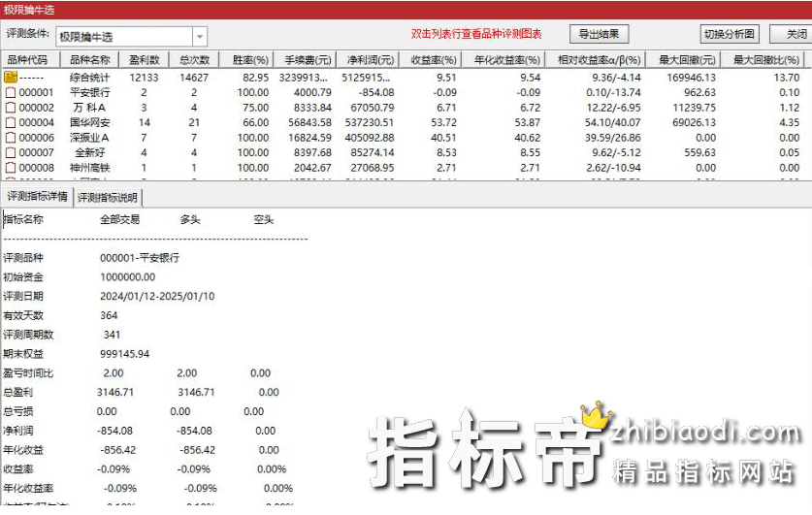Viewport: 812px width, 515px height.
Task: Click the document icon for 000008
Action: tap(11, 168)
